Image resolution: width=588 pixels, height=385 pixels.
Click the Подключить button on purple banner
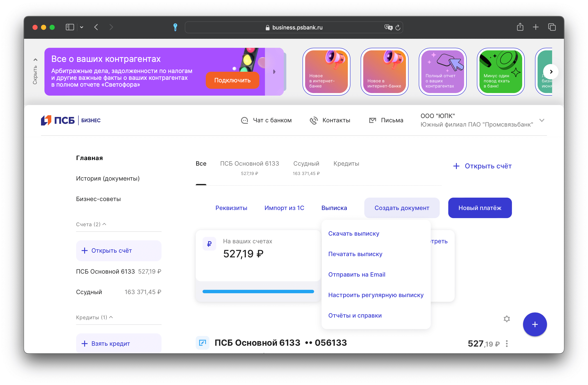point(232,80)
